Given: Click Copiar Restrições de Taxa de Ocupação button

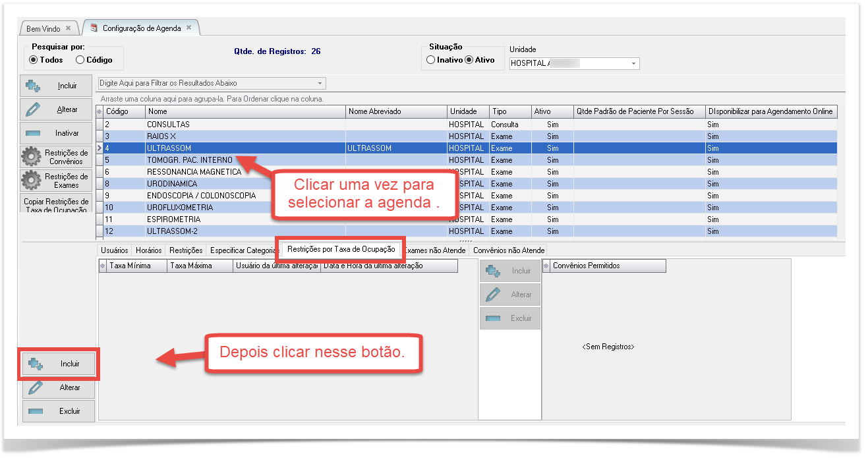Looking at the screenshot, I should [56, 206].
